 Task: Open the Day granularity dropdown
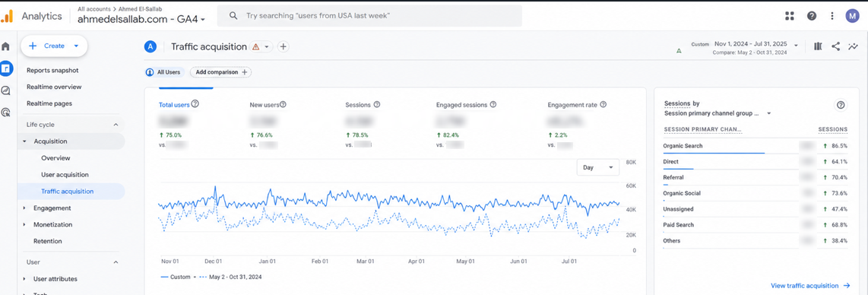(598, 167)
